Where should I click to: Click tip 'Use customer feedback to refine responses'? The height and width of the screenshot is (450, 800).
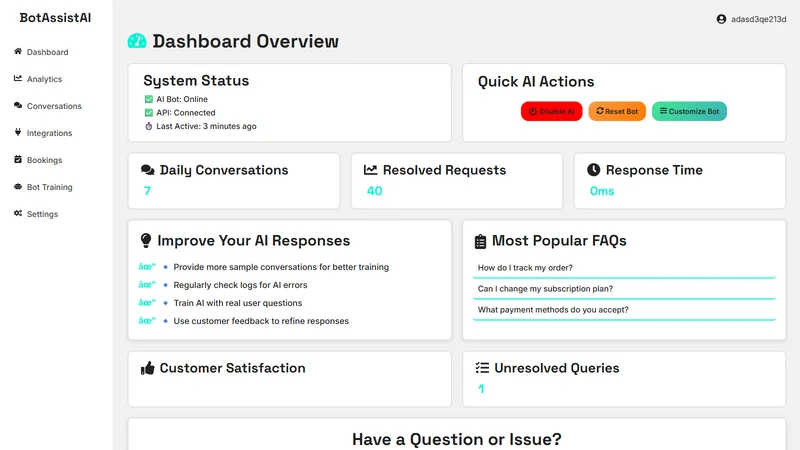(x=261, y=321)
